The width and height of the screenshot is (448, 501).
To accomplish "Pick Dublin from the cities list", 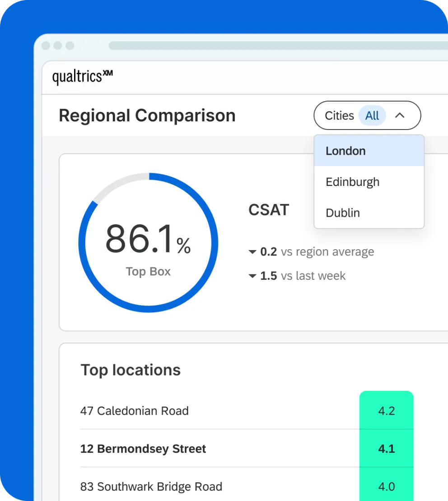I will (x=369, y=213).
